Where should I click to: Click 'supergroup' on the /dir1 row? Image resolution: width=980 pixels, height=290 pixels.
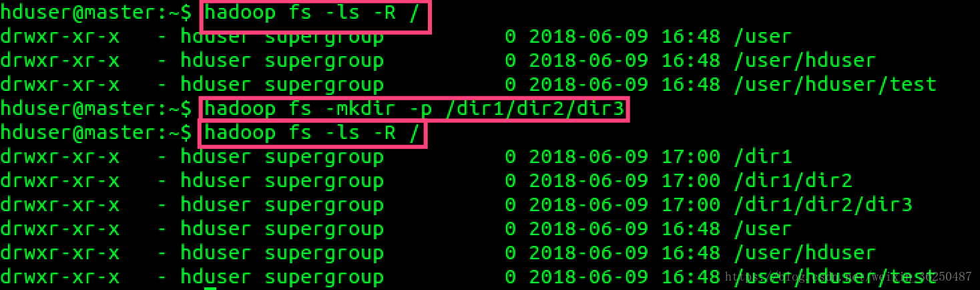324,157
